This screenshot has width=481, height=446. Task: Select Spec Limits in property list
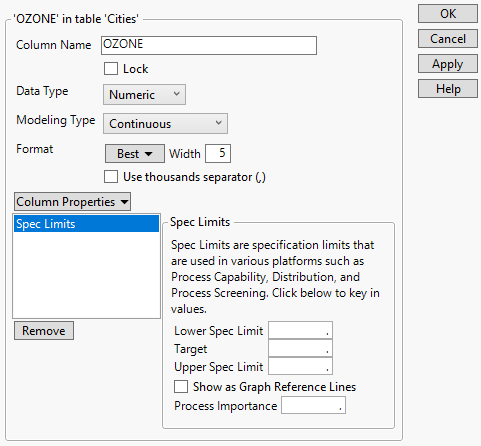pos(86,224)
